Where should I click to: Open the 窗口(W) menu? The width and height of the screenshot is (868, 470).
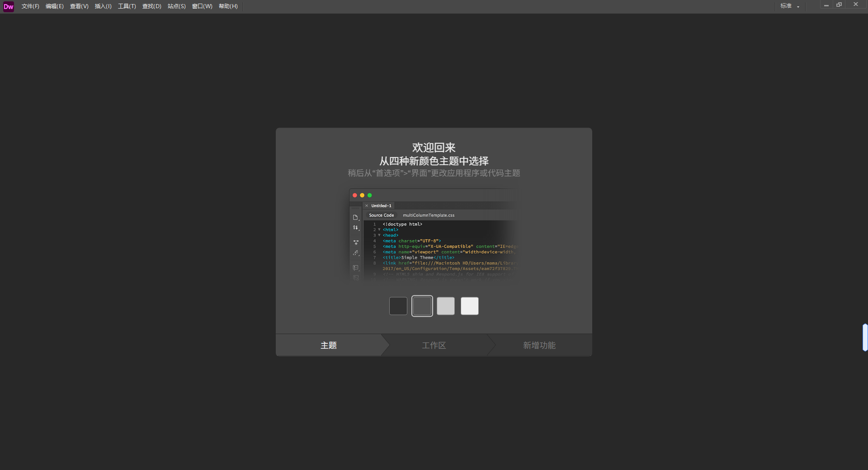pos(202,6)
